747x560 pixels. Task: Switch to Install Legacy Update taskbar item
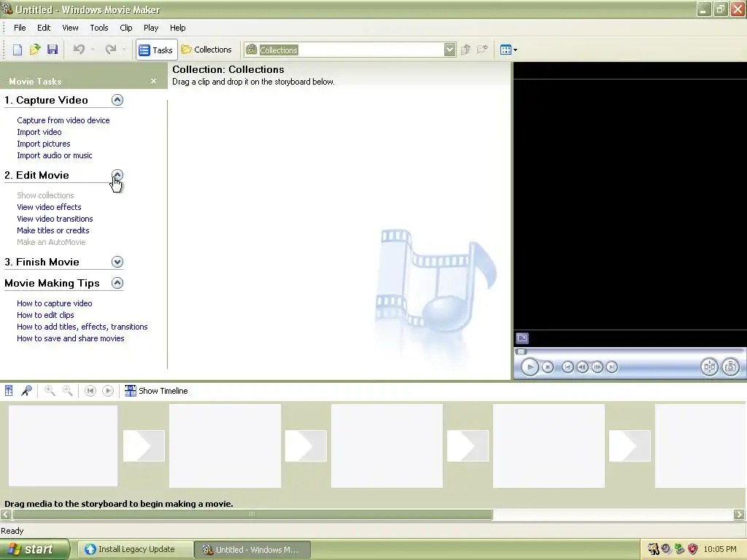coord(135,549)
